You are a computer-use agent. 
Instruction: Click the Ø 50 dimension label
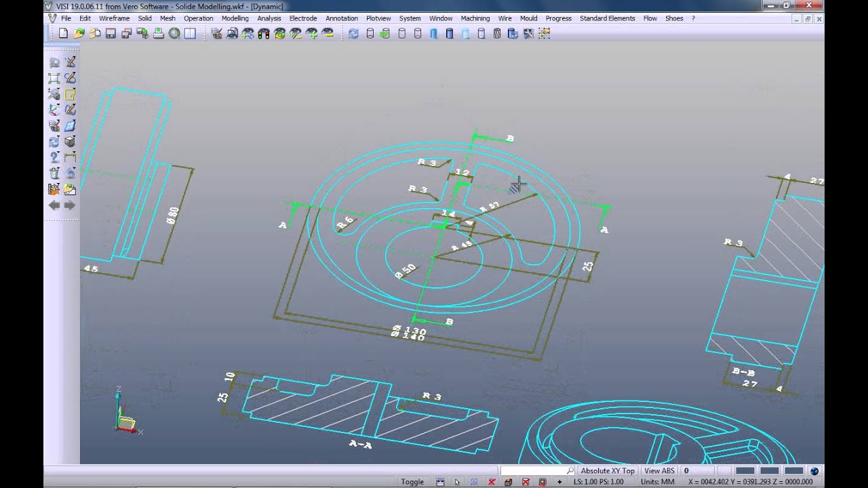(x=405, y=270)
